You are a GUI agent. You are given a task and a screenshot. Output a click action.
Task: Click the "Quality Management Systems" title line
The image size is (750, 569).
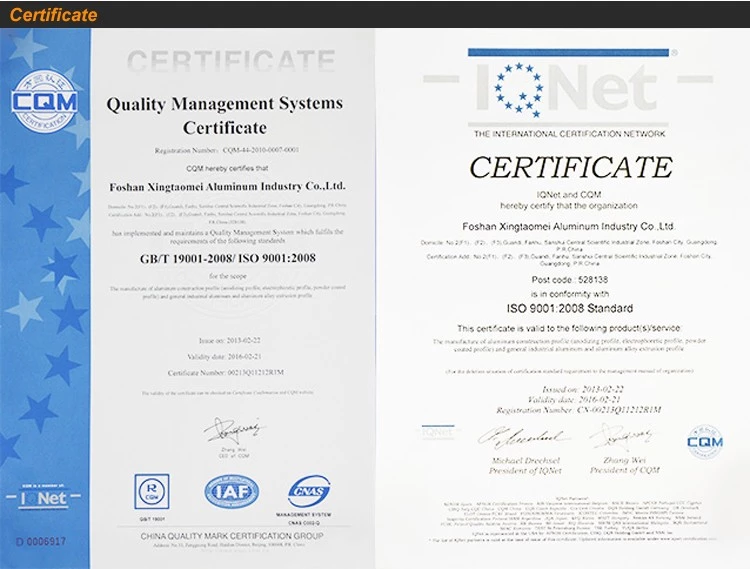pyautogui.click(x=224, y=103)
